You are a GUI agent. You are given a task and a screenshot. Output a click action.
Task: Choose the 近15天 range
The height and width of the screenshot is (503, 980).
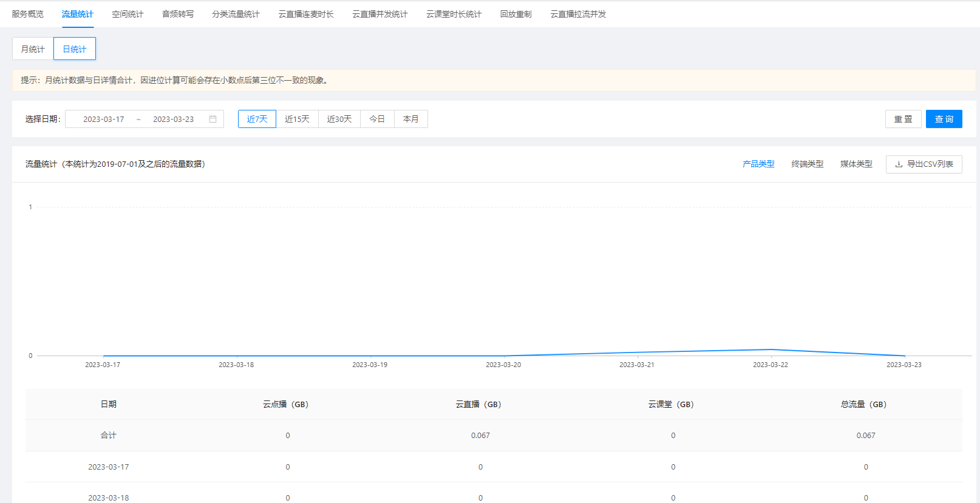[x=297, y=119]
